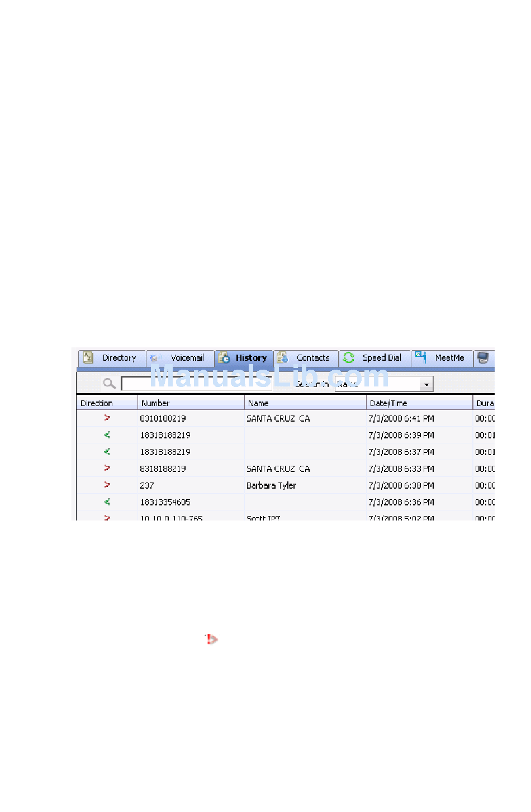Click red arrow on 6:41 PM call

107,418
